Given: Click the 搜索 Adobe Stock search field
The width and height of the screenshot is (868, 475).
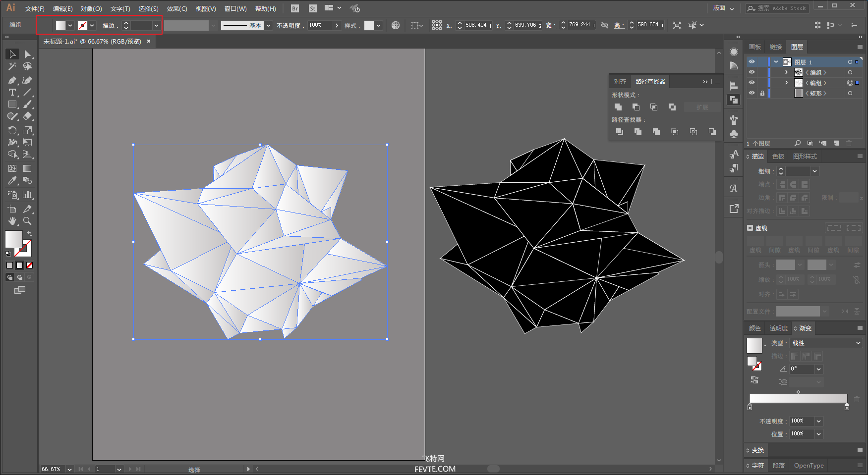Looking at the screenshot, I should click(777, 8).
